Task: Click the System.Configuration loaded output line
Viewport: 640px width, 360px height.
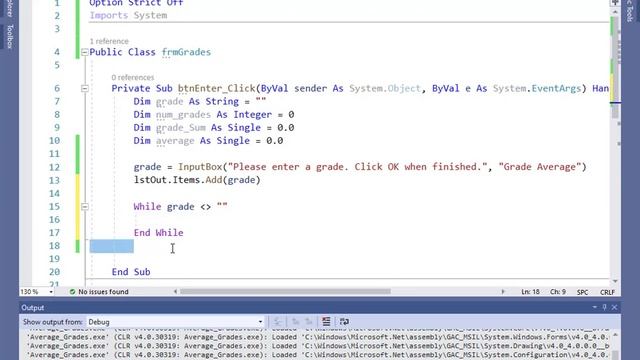Action: (318, 355)
